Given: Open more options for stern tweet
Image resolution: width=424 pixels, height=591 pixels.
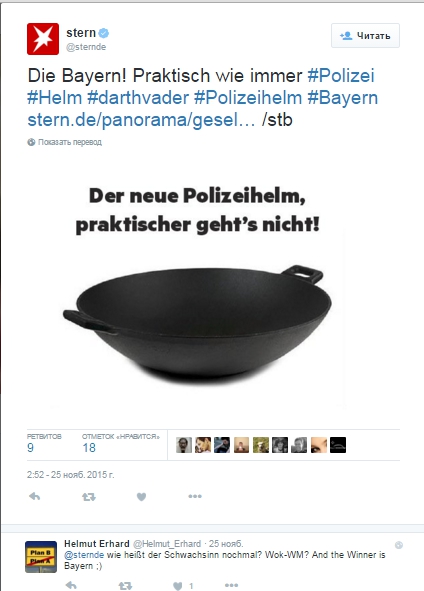Looking at the screenshot, I should pyautogui.click(x=195, y=496).
